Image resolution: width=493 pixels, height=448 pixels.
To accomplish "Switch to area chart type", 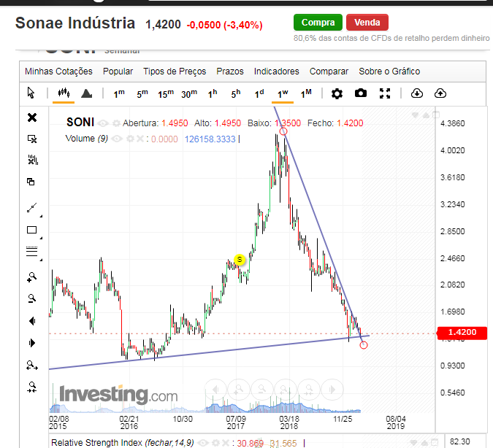I will click(86, 93).
